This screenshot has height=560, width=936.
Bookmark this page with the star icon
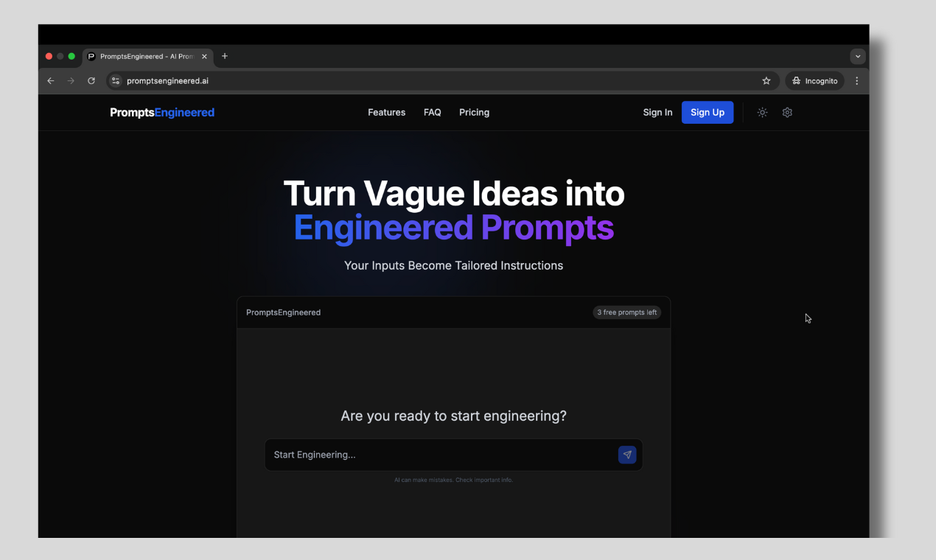click(x=766, y=81)
